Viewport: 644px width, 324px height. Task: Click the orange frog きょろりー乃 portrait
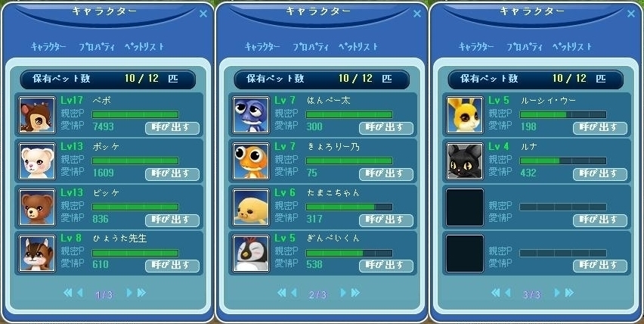(x=251, y=161)
